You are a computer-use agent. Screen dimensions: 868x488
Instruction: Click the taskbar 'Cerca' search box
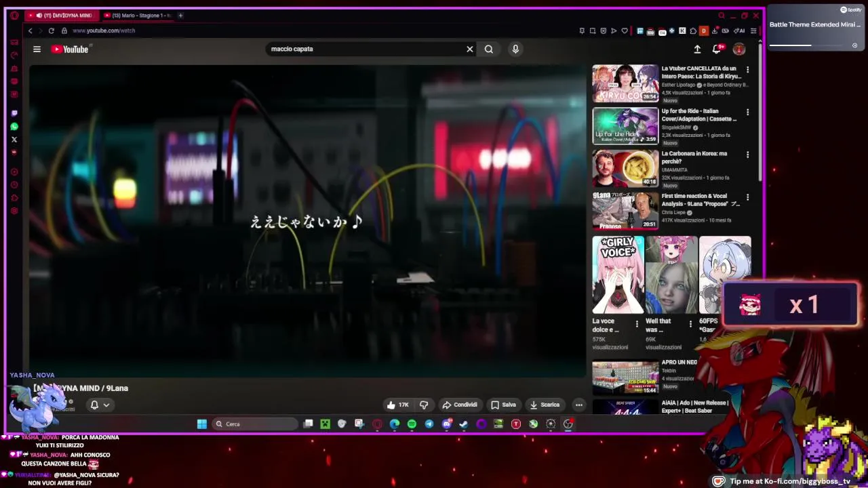pos(255,424)
